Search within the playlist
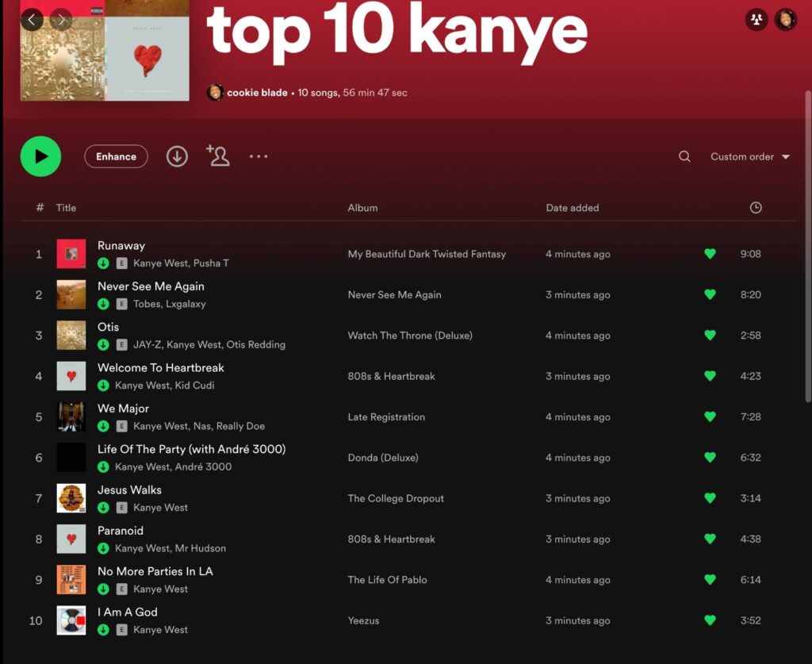This screenshot has height=664, width=812. (x=684, y=156)
